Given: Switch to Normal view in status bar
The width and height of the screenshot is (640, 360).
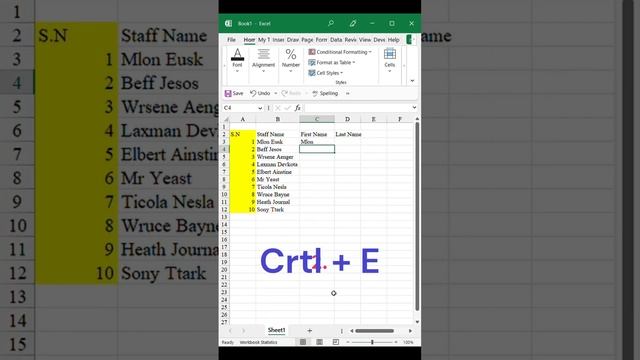Looking at the screenshot, I should 302,342.
